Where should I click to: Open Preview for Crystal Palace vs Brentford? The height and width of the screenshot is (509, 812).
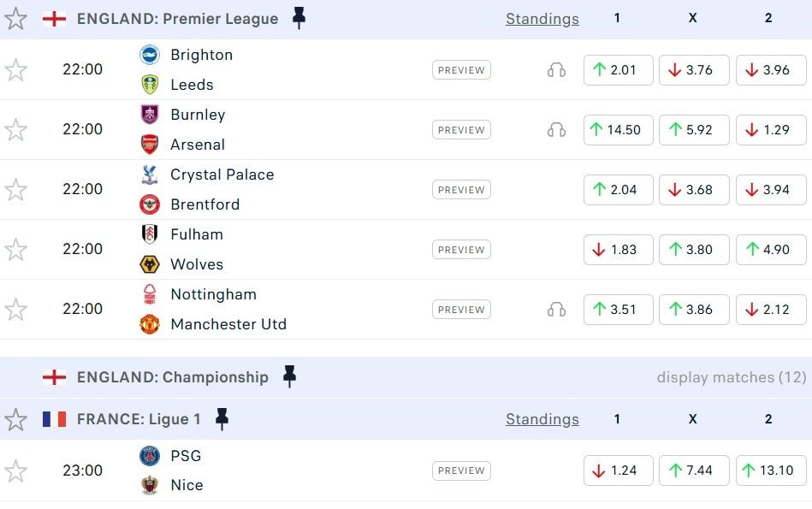(461, 190)
